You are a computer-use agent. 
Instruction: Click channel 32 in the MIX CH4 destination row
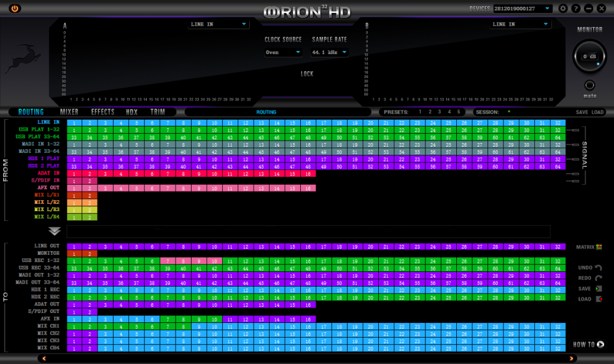[x=558, y=348]
